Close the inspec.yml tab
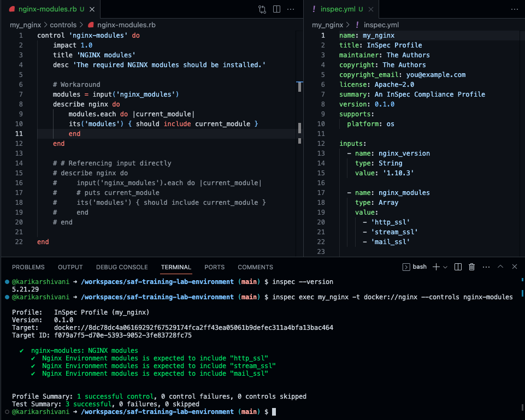The width and height of the screenshot is (525, 420). [x=372, y=9]
